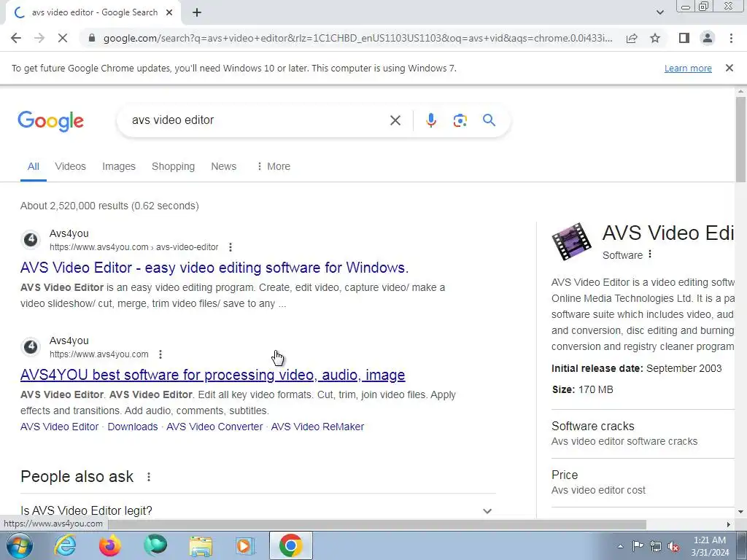Switch to the Shopping tab
Screen dimensions: 747x560
click(174, 166)
